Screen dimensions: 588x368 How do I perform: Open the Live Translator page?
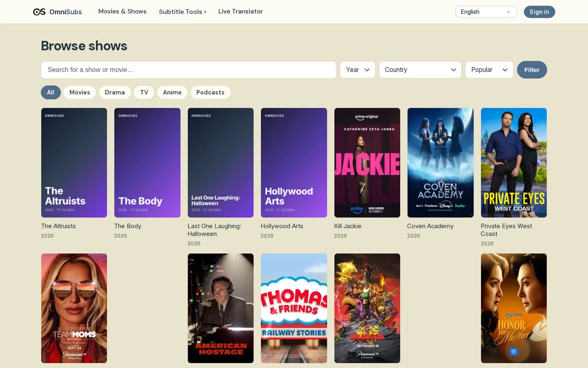coord(241,11)
